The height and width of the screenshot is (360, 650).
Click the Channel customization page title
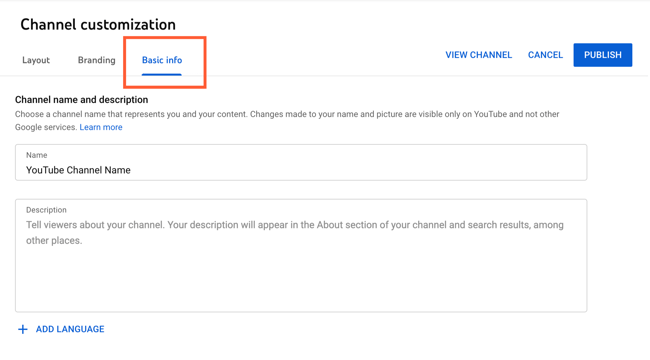tap(98, 24)
